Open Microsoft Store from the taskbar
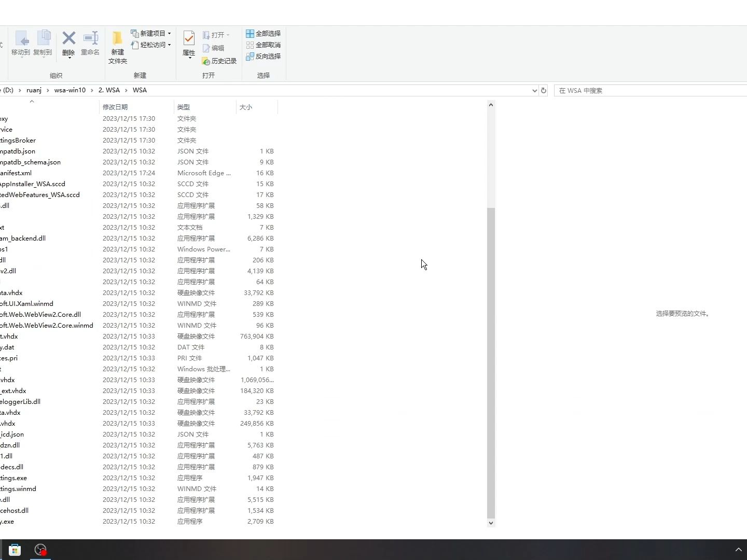The width and height of the screenshot is (747, 560). click(x=15, y=550)
